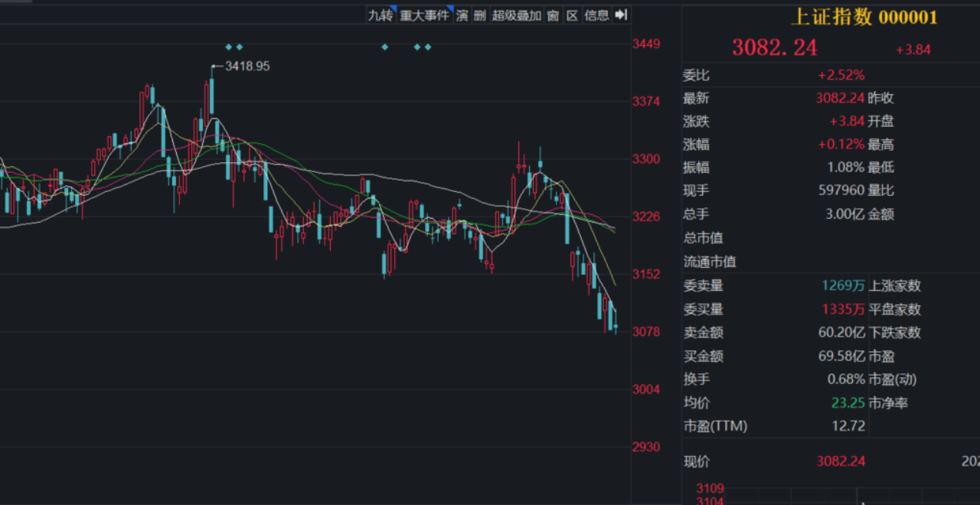
Task: Click the isolated diamond marker below 九转
Action: [x=385, y=47]
